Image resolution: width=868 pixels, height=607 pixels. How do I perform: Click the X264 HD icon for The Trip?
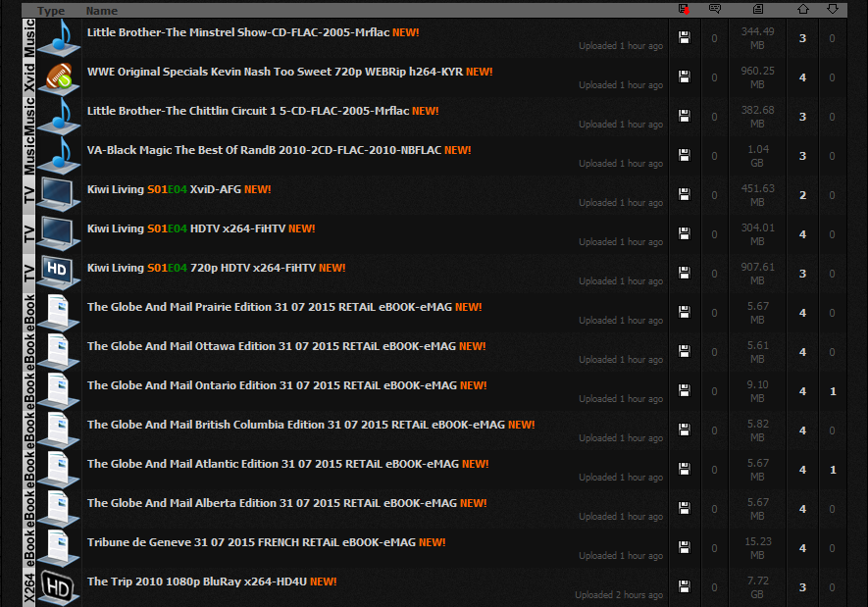tap(59, 587)
